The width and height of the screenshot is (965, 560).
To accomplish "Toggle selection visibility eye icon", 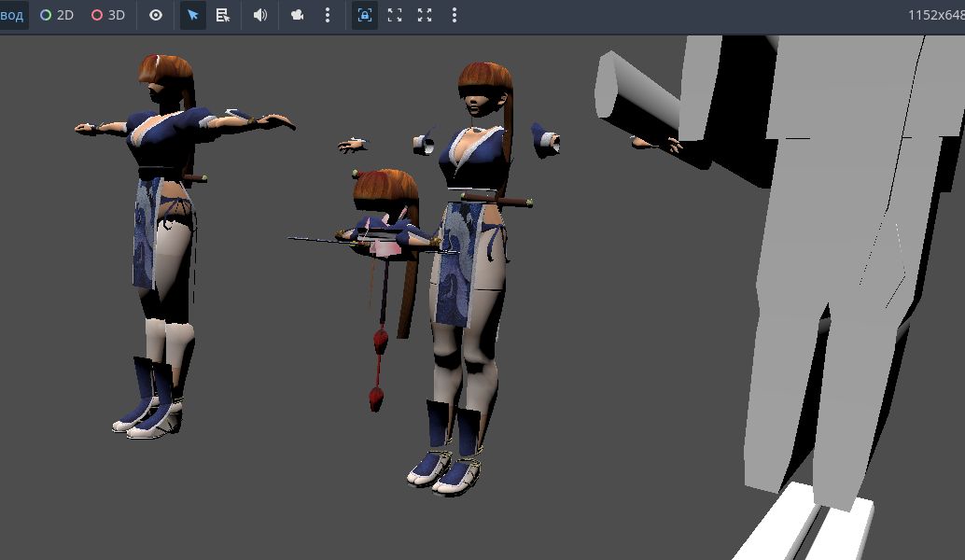I will tap(156, 15).
